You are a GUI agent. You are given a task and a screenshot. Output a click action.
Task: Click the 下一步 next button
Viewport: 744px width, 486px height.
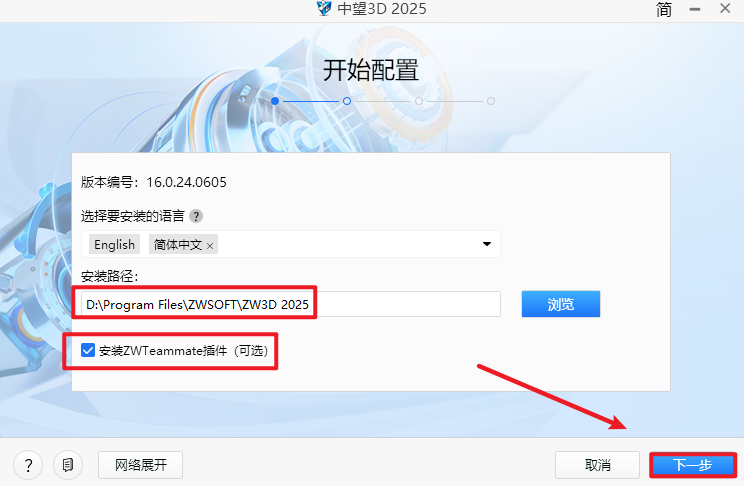(693, 465)
